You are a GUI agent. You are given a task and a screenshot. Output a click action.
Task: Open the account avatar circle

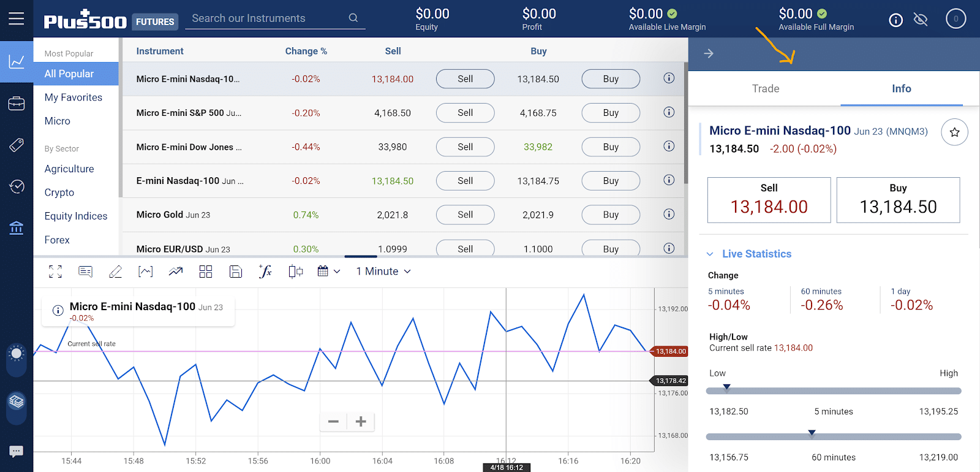tap(956, 19)
